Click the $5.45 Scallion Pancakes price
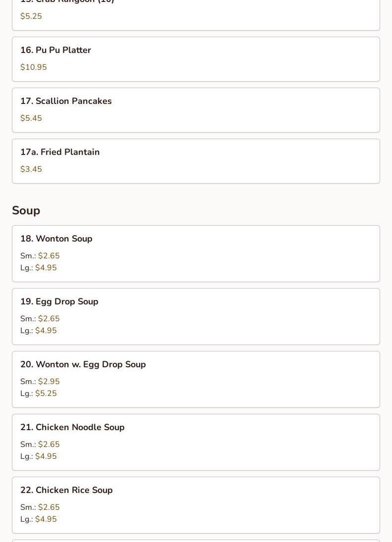392x542 pixels. [x=31, y=118]
